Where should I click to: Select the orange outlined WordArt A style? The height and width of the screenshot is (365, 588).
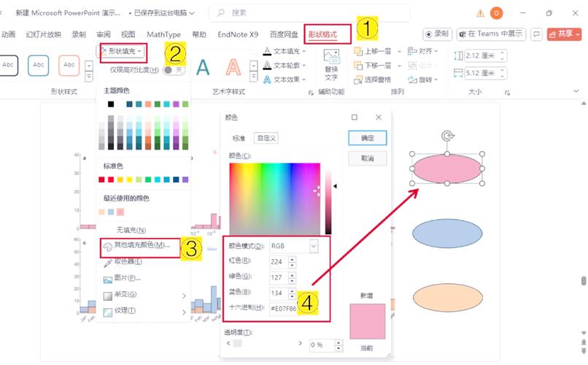point(233,68)
